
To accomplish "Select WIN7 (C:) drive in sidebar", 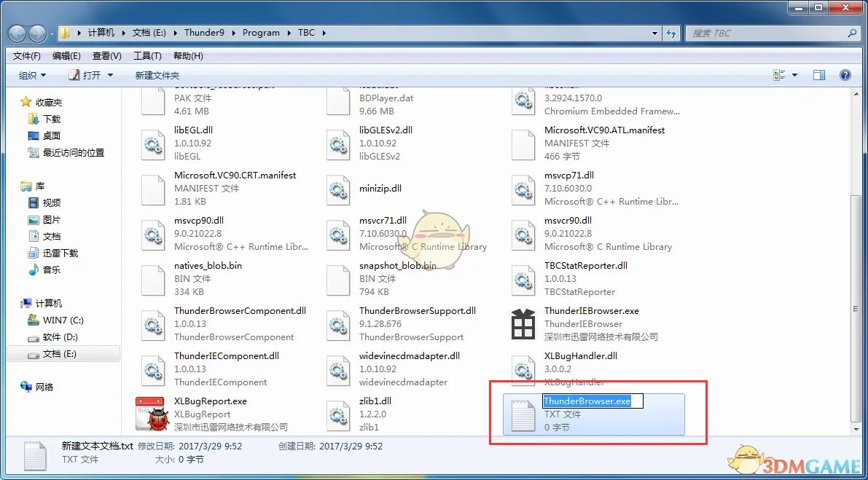I will coord(63,320).
